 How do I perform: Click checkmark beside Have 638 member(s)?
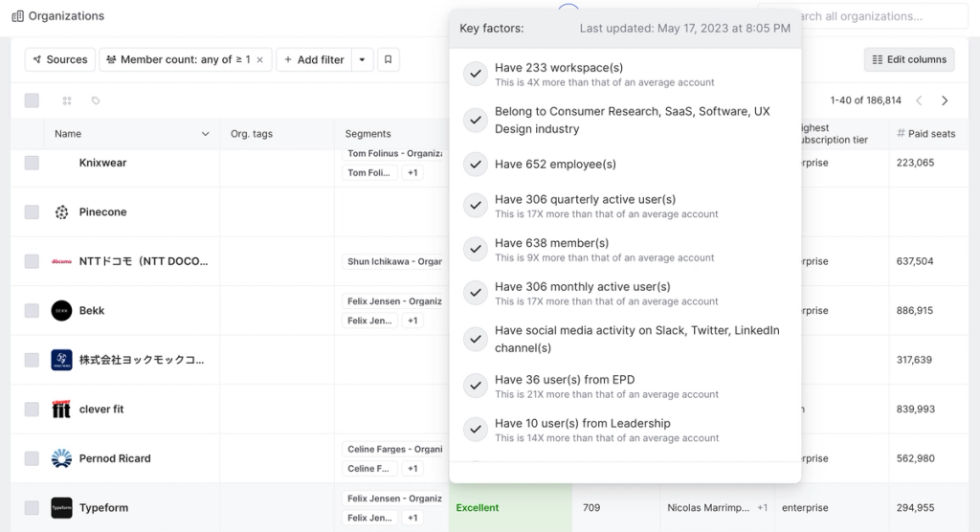[476, 250]
